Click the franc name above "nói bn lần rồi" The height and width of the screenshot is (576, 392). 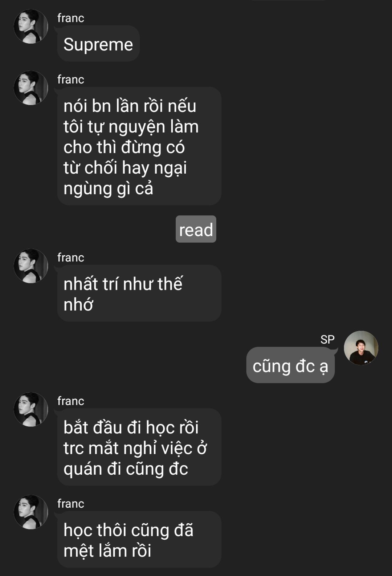(71, 79)
